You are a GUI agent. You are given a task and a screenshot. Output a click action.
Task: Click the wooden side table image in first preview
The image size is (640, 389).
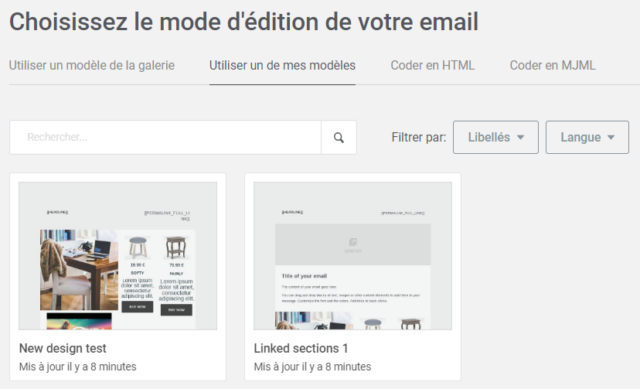[x=176, y=247]
